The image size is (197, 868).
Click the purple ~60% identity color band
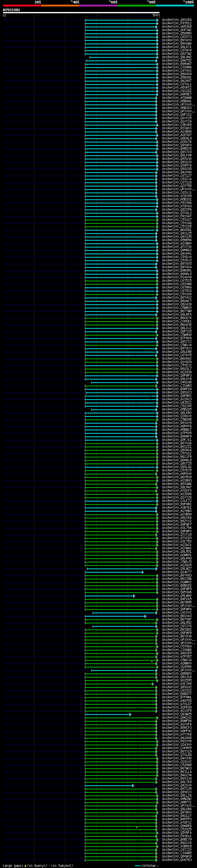99,6
